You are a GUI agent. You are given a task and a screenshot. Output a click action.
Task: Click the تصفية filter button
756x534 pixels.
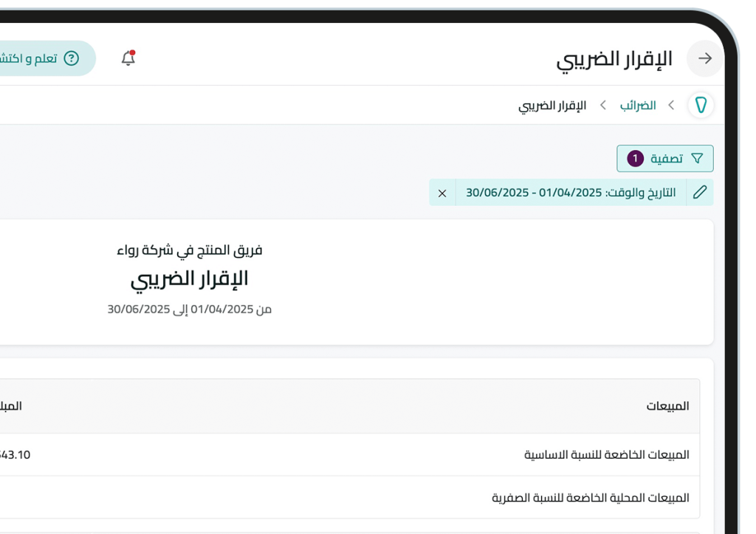click(664, 158)
